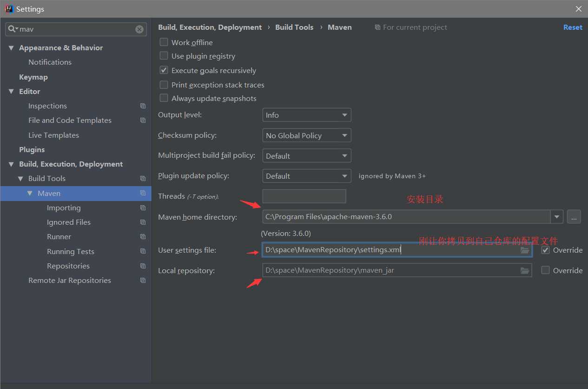Viewport: 588px width, 389px height.
Task: Click the Maven home directory path field
Action: coord(406,217)
